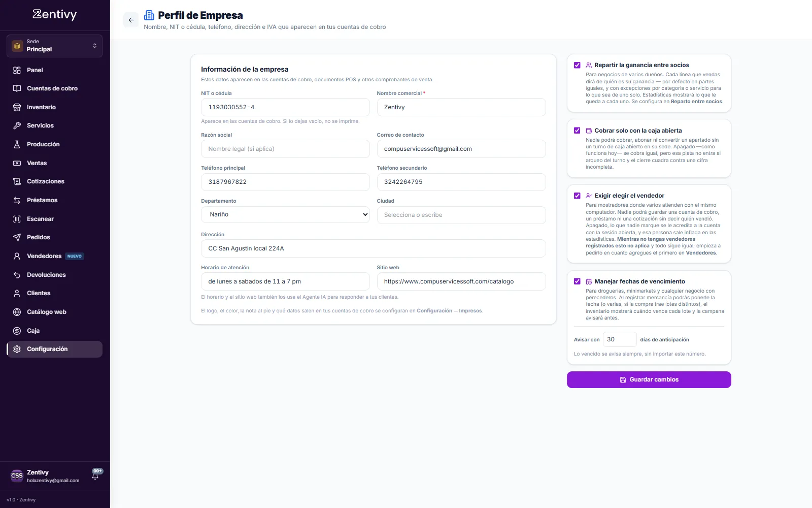Edit the Nombre comercial field
The image size is (812, 508).
pyautogui.click(x=461, y=107)
